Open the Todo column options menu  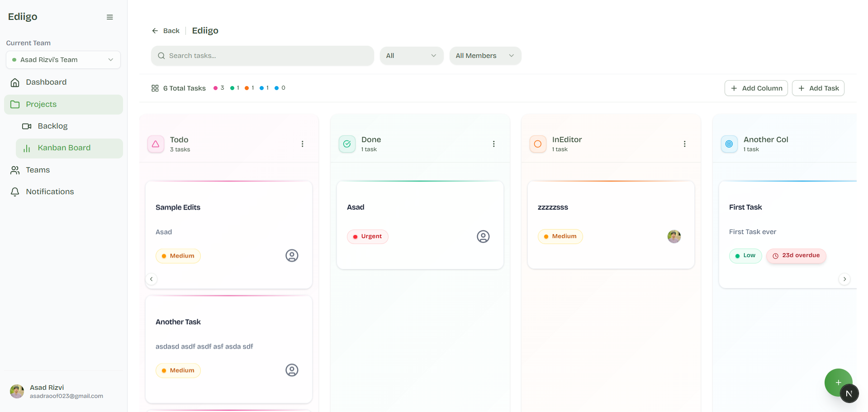(303, 144)
